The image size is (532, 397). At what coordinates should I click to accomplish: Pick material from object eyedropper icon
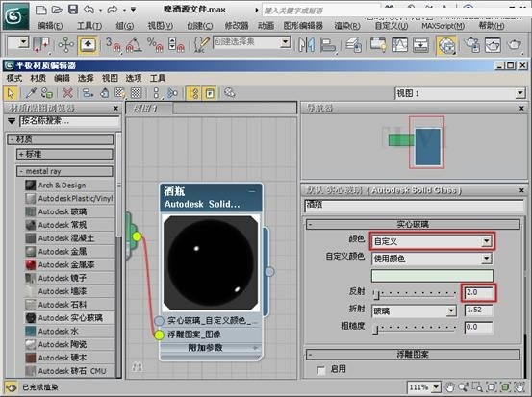(x=31, y=93)
